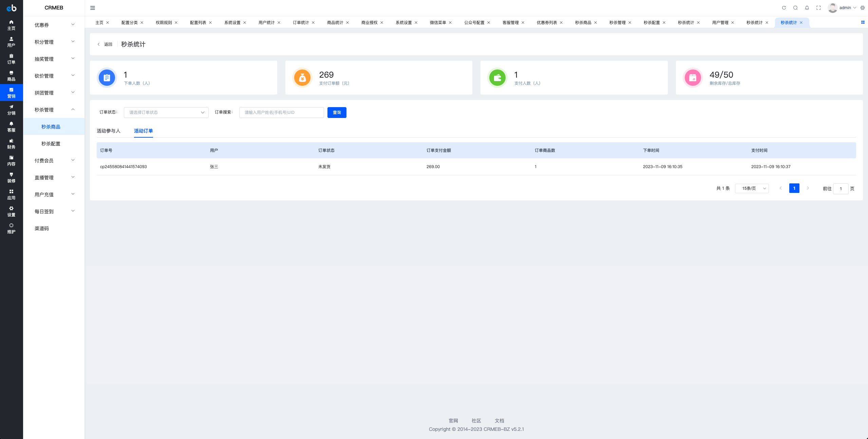Open the 装修 decoration sidebar section
868x439 pixels.
tap(11, 177)
